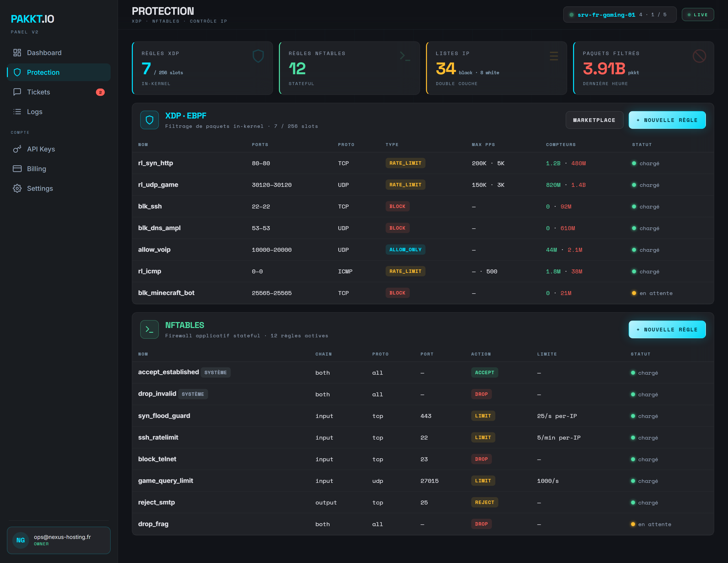Image resolution: width=728 pixels, height=563 pixels.
Task: Click the en attente status of drop_frag
Action: pos(651,524)
